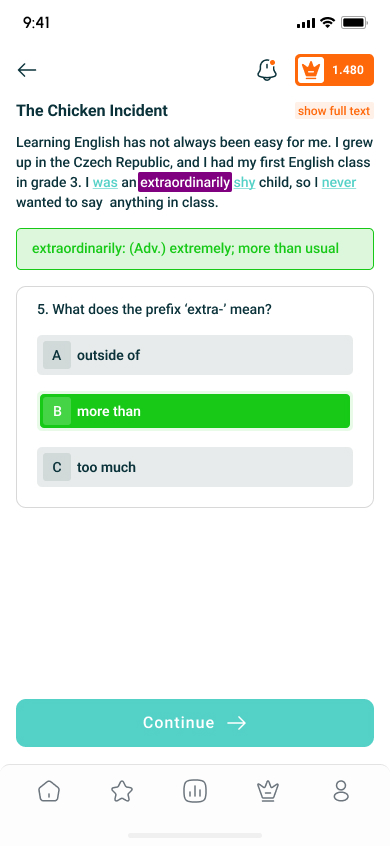Tap the underlined word never
Image resolution: width=391 pixels, height=846 pixels.
click(x=339, y=183)
